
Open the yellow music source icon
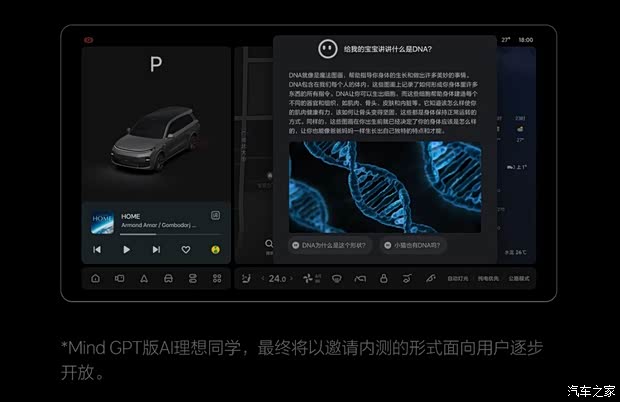point(215,249)
